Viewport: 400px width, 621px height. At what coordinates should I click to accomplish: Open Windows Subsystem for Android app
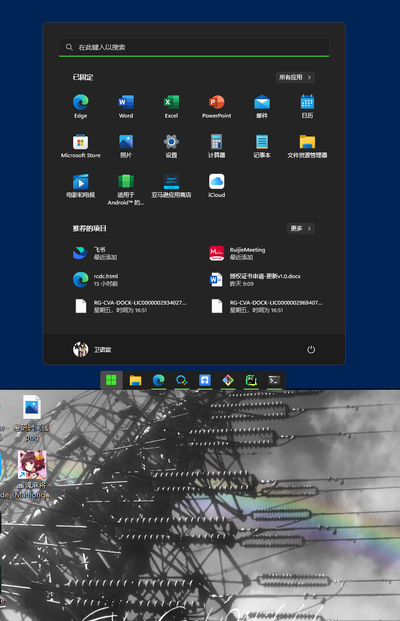pyautogui.click(x=126, y=189)
